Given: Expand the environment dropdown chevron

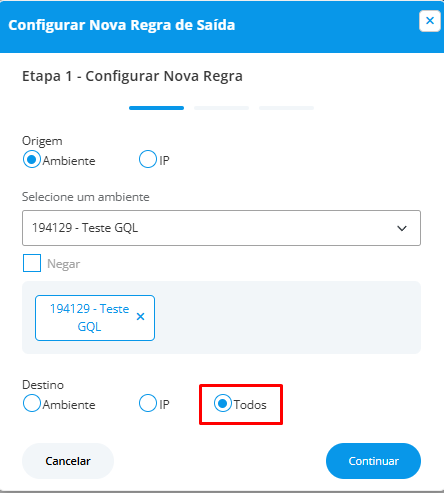Looking at the screenshot, I should (402, 228).
